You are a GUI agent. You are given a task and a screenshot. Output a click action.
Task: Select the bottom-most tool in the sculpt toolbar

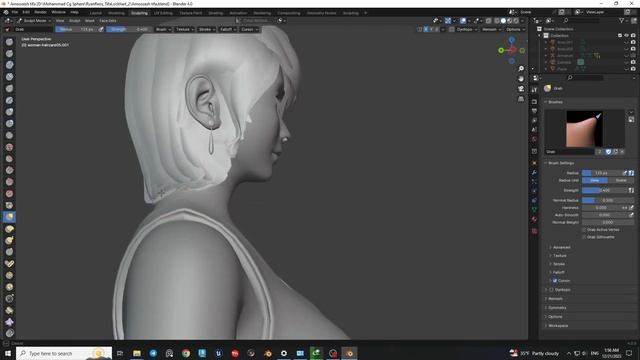coord(9,333)
